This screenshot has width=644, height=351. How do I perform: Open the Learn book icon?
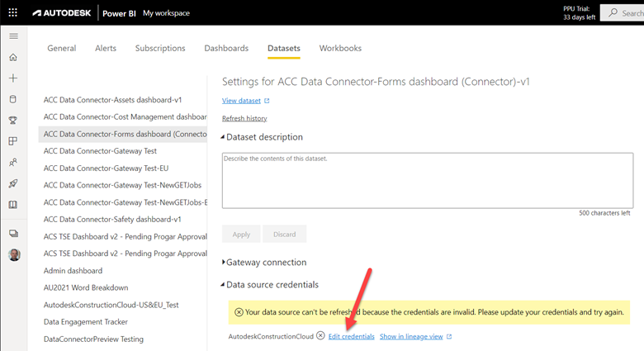pyautogui.click(x=13, y=204)
